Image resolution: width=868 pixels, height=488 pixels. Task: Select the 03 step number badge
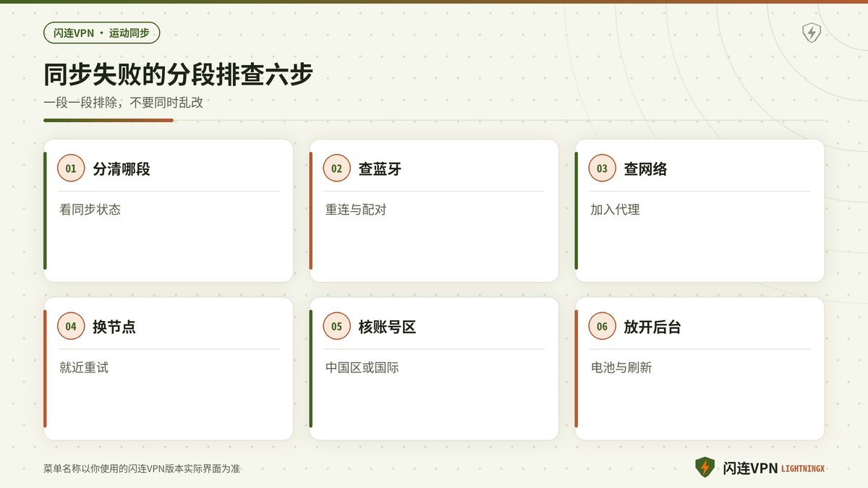[602, 168]
